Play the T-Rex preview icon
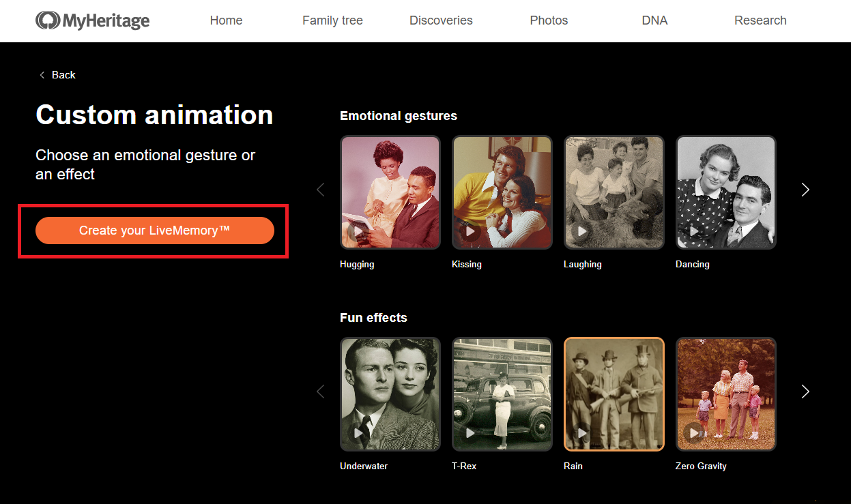The width and height of the screenshot is (851, 504). (470, 433)
